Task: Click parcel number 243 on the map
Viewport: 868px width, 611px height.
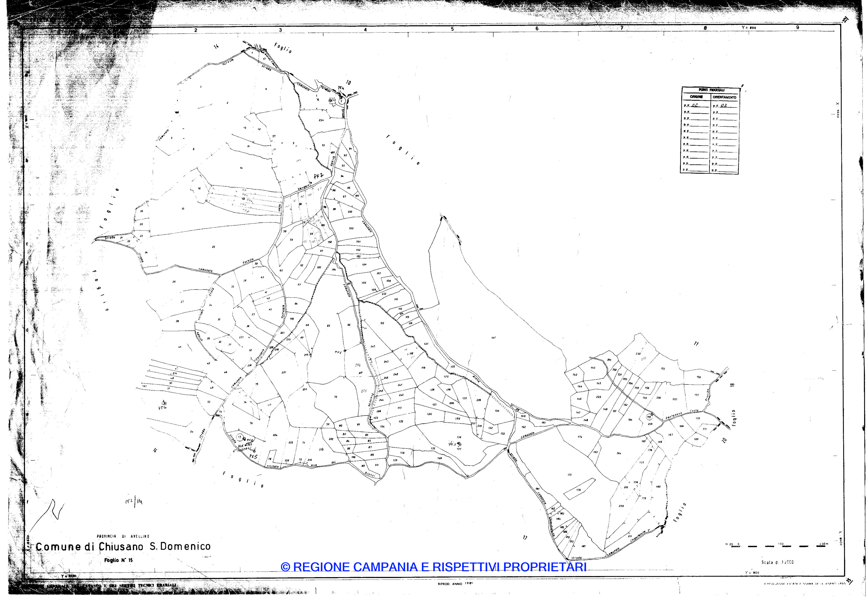Action: 386,362
